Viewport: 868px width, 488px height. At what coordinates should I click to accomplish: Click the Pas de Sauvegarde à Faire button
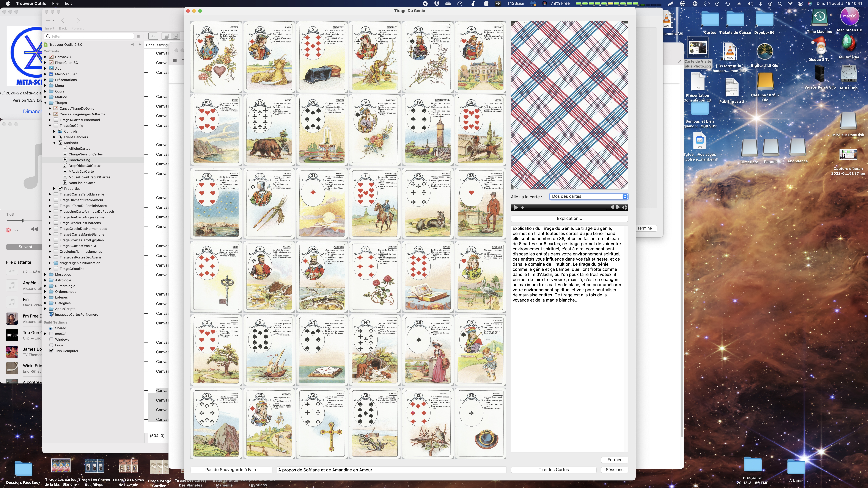coord(231,469)
